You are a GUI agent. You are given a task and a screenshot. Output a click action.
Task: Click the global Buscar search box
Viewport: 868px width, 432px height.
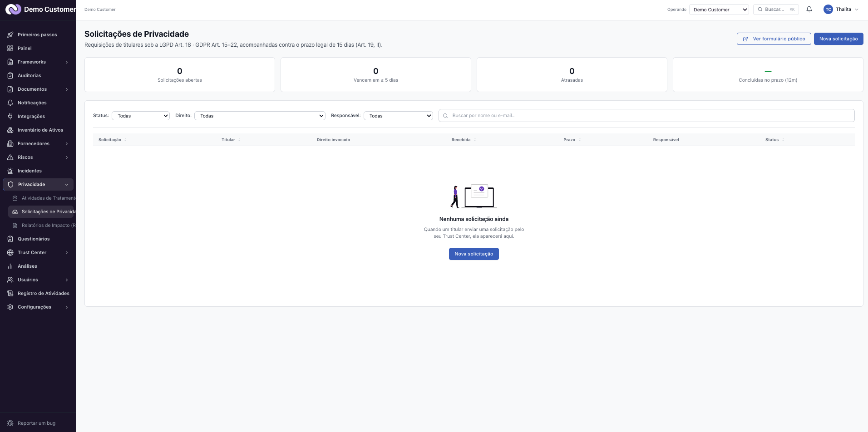coord(776,10)
